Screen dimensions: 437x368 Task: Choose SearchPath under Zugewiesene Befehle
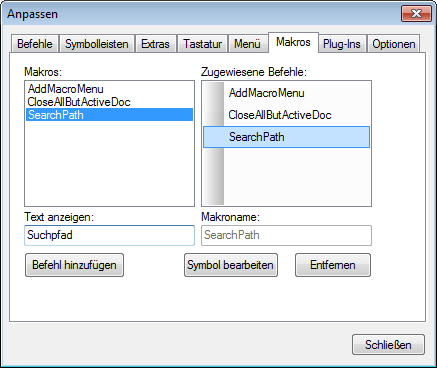(x=286, y=137)
